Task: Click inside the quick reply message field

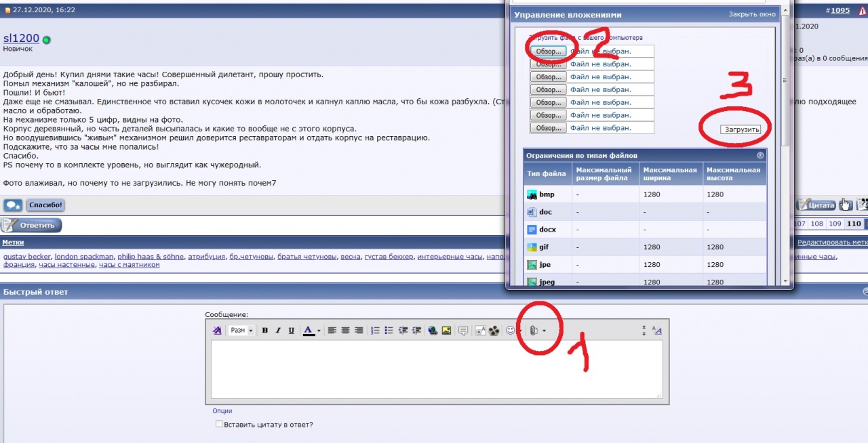Action: [436, 369]
